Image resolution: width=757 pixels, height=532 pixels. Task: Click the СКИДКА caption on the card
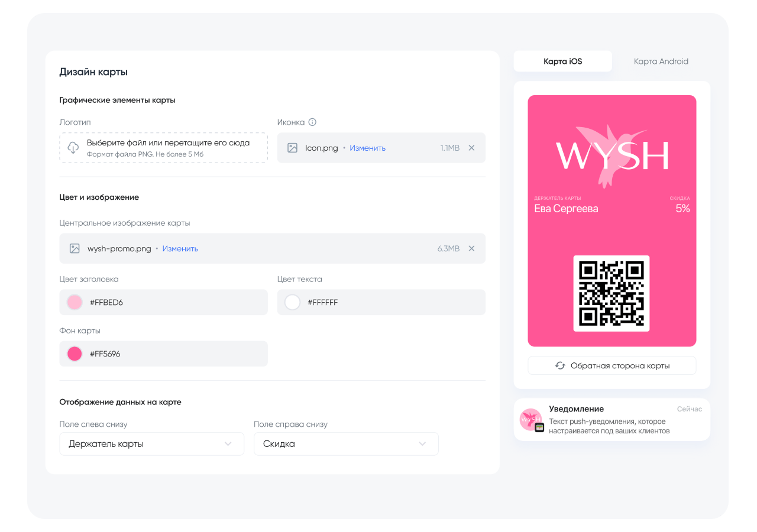tap(680, 199)
